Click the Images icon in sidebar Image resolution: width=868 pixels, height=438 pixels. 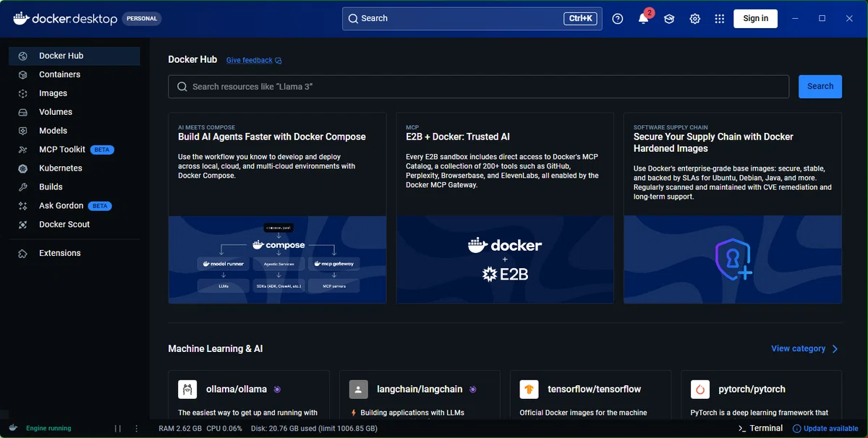pos(23,93)
